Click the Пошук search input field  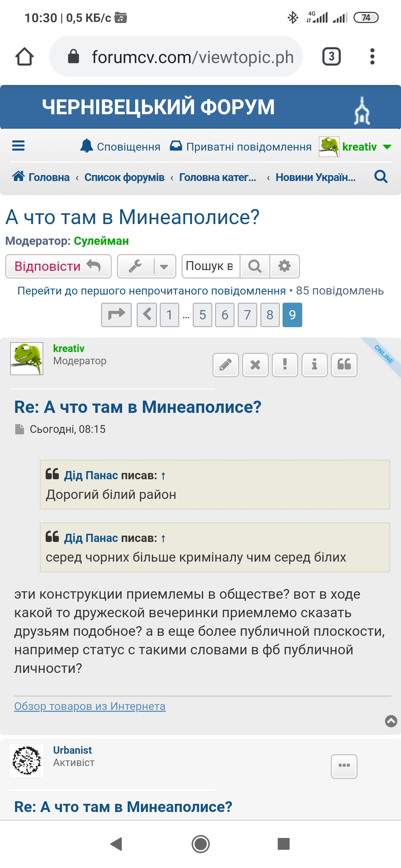pos(211,266)
